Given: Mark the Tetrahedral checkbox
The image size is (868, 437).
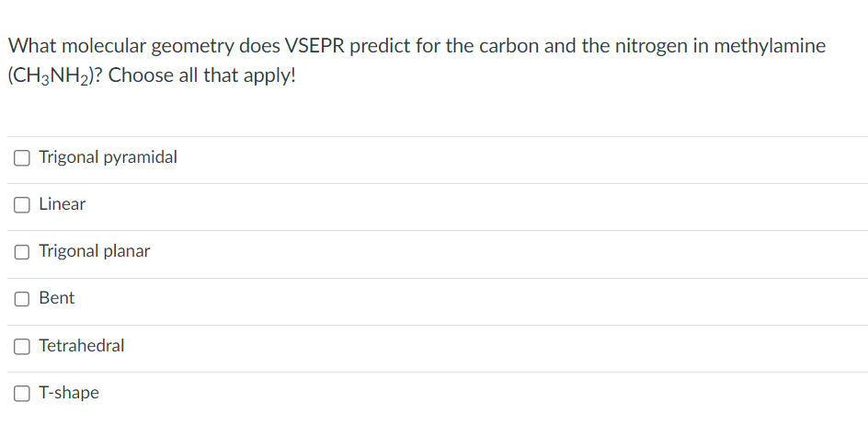Looking at the screenshot, I should (21, 346).
